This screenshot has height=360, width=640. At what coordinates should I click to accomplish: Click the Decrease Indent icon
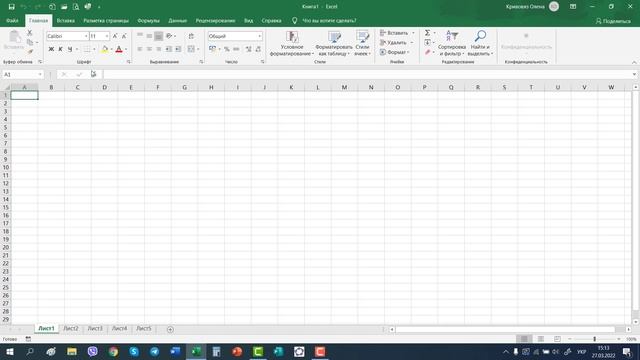(169, 49)
